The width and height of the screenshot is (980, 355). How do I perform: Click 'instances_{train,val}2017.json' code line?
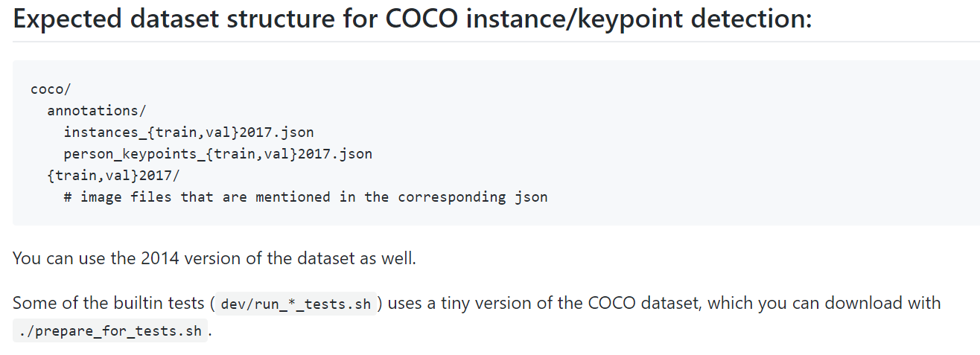point(188,132)
